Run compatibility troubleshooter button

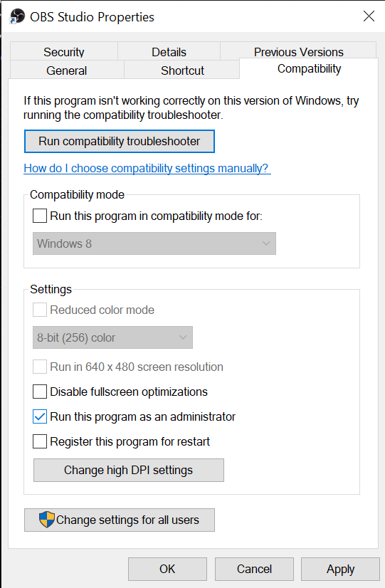120,142
